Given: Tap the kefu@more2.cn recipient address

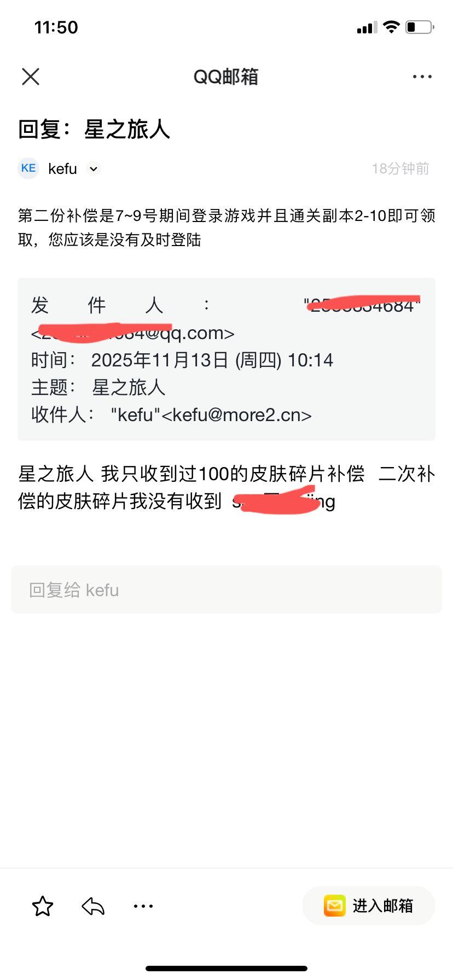Looking at the screenshot, I should click(x=237, y=415).
